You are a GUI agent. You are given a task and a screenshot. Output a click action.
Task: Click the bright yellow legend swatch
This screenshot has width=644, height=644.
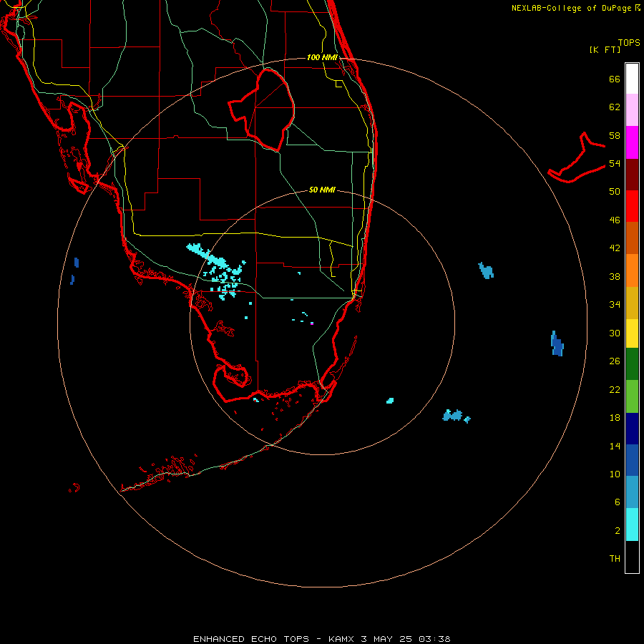pos(632,333)
